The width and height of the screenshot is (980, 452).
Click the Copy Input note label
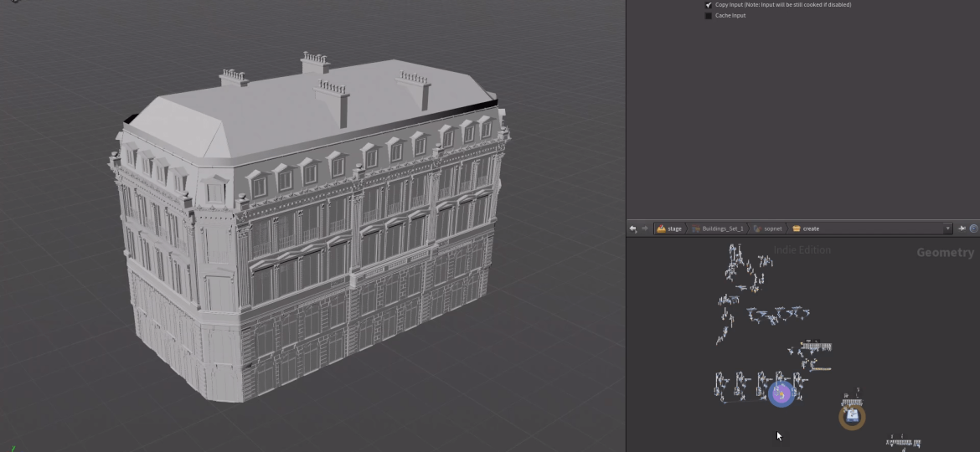point(782,5)
